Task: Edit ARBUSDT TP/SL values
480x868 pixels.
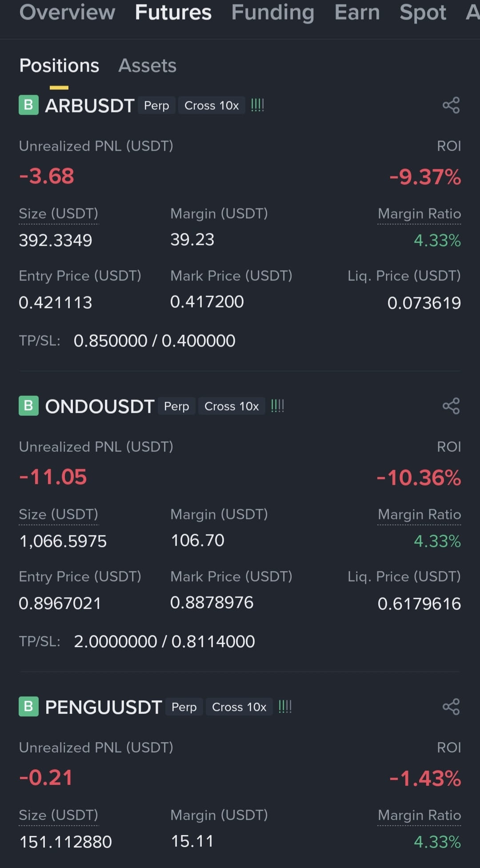Action: [x=154, y=341]
